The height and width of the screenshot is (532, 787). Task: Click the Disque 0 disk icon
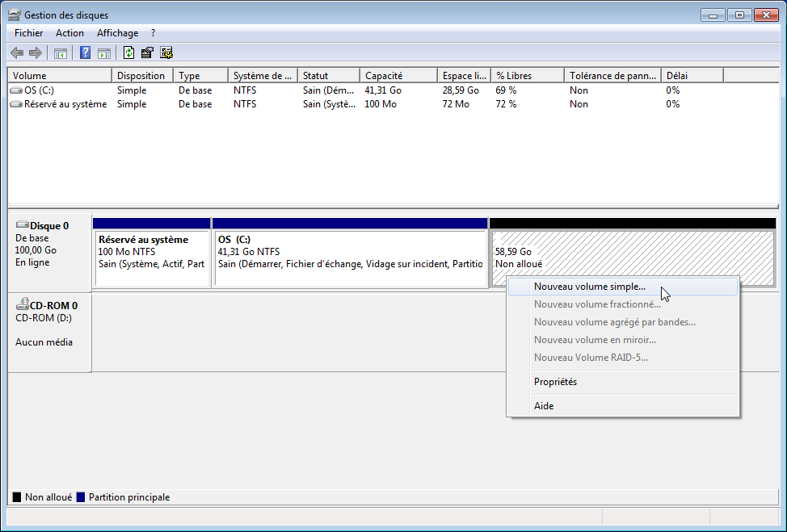pos(22,225)
